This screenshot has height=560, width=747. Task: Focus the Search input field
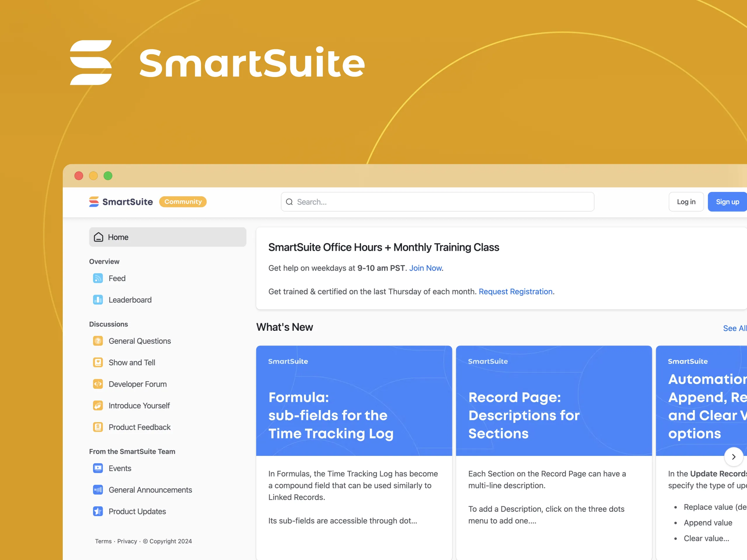(x=437, y=202)
